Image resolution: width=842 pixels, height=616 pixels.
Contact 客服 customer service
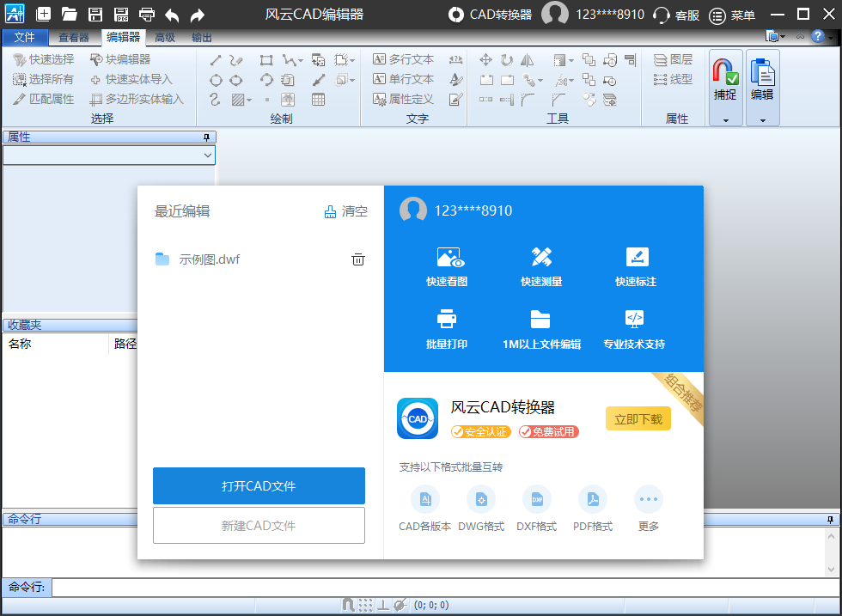pyautogui.click(x=676, y=15)
